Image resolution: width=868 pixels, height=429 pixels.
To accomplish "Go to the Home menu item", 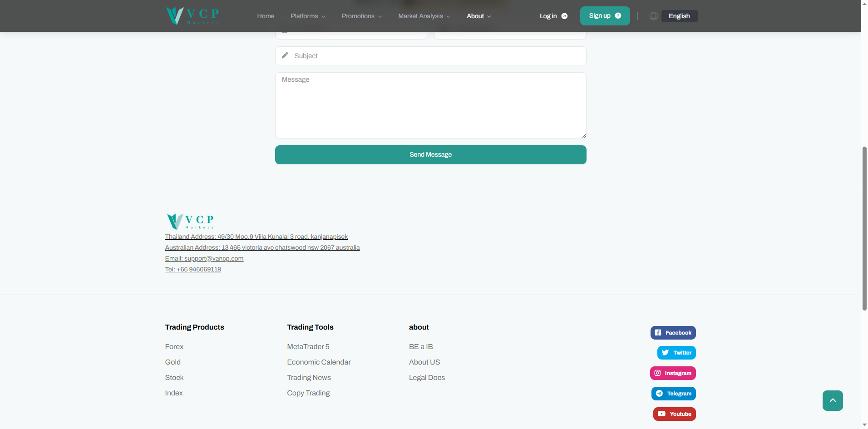I will point(266,16).
